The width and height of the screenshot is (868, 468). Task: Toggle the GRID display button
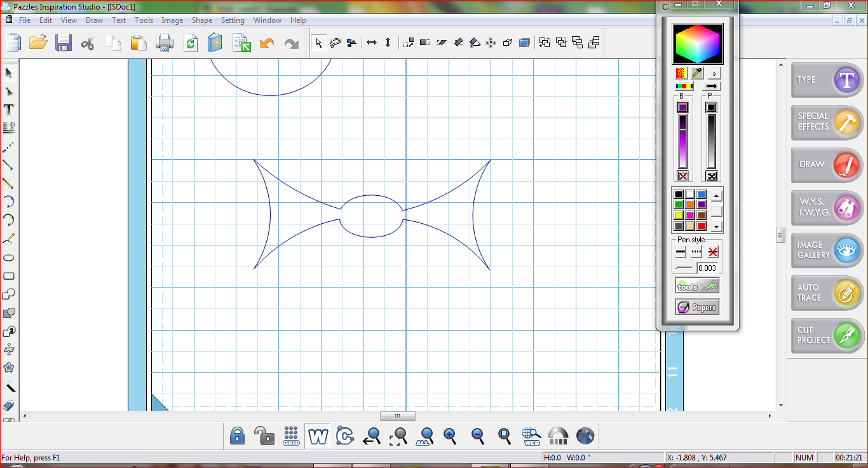point(291,436)
